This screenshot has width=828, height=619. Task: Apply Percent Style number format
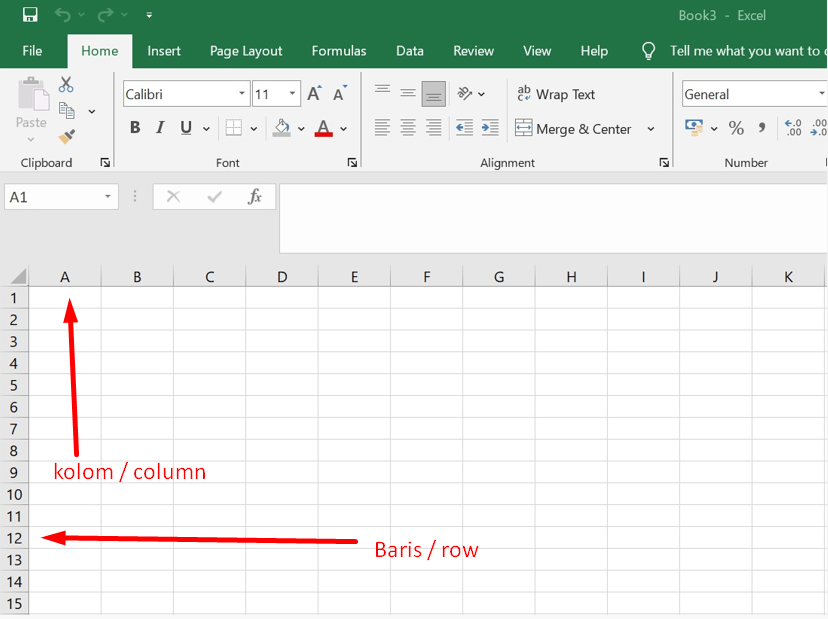[x=736, y=128]
